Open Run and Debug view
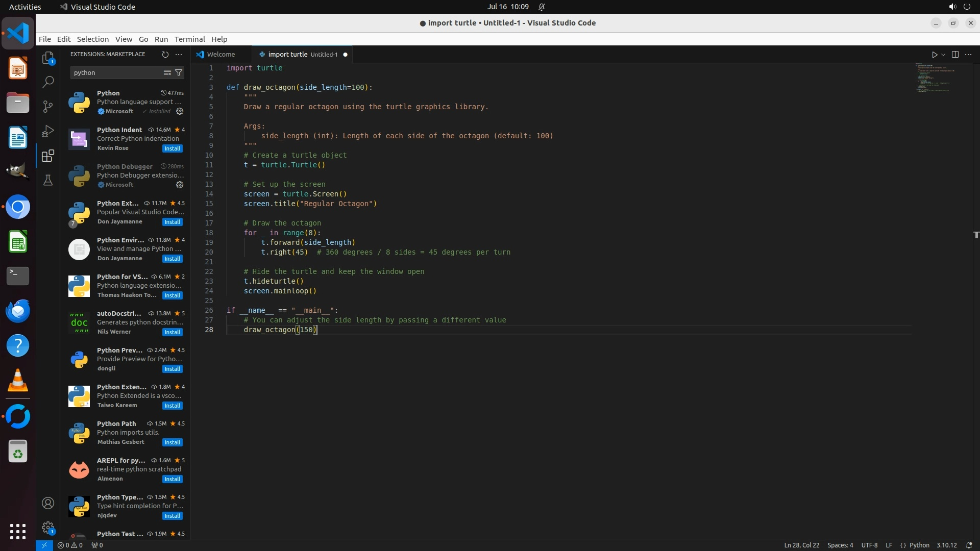The width and height of the screenshot is (980, 551). [48, 131]
